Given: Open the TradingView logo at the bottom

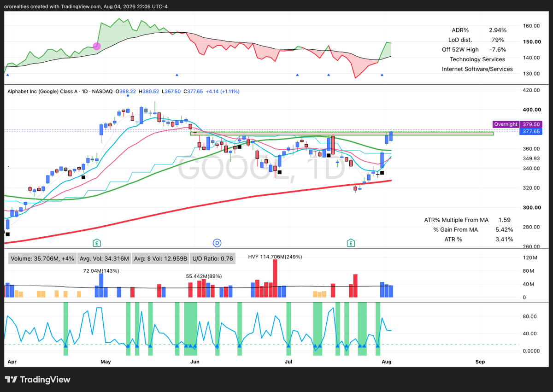Looking at the screenshot, I should [x=38, y=380].
